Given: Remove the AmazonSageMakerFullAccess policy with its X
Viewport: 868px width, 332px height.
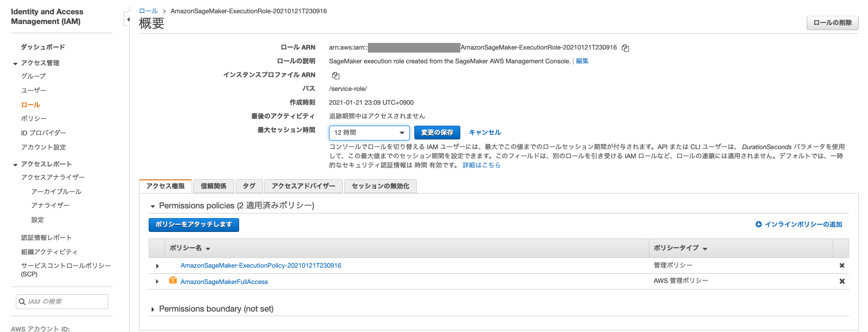Looking at the screenshot, I should tap(842, 281).
